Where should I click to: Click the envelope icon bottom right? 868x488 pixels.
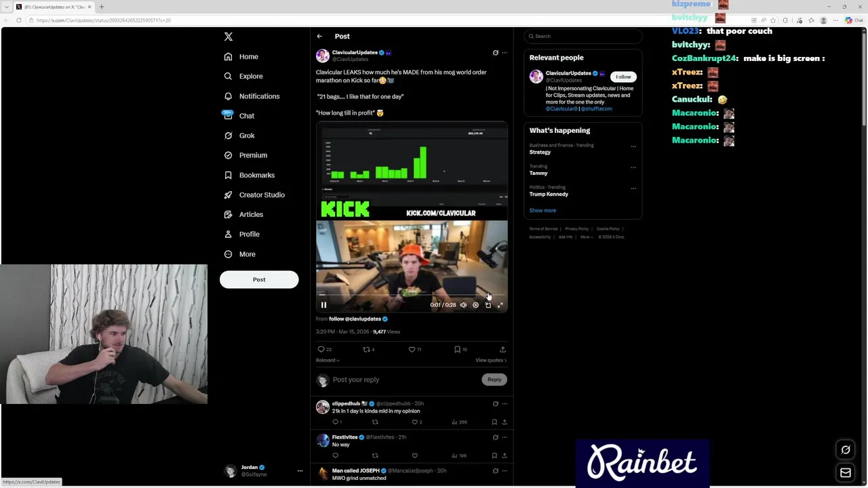[846, 472]
